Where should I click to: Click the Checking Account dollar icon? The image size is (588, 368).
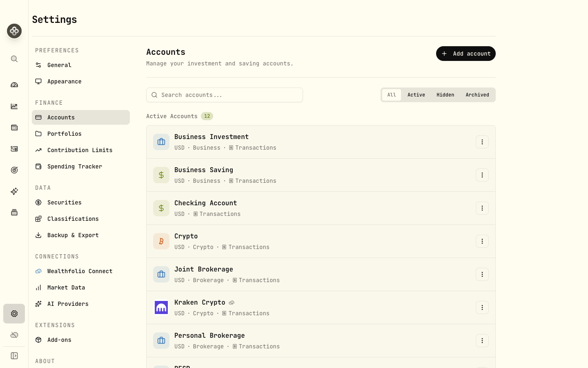click(161, 208)
